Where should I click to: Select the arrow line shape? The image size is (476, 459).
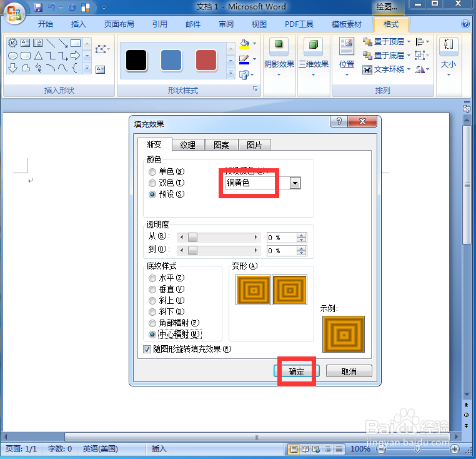[x=63, y=43]
